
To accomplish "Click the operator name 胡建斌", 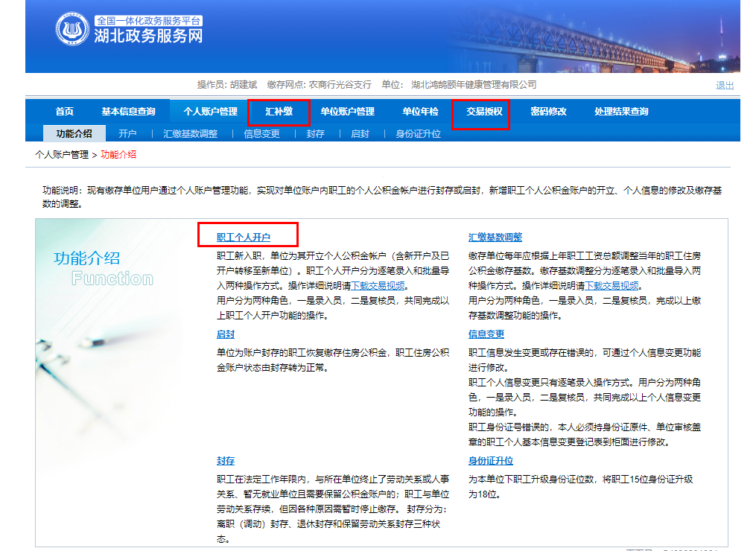I will click(x=244, y=85).
